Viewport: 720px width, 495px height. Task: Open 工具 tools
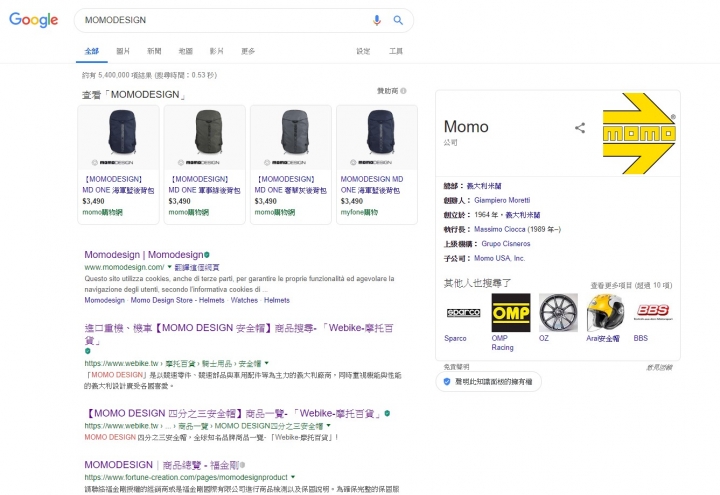point(396,51)
